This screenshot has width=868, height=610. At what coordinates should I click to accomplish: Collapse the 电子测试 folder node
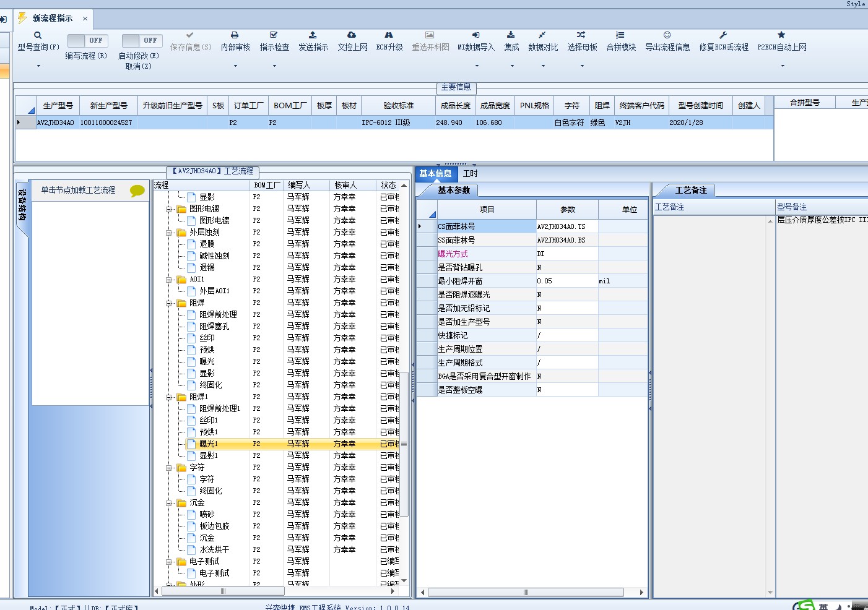(x=169, y=562)
